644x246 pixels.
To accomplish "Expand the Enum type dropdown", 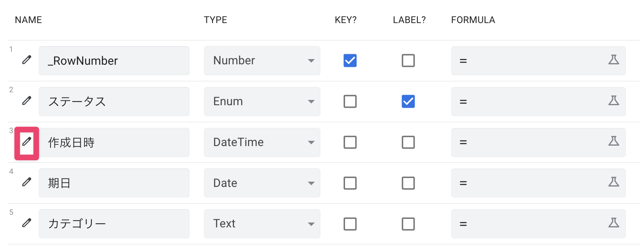I will pos(262,102).
